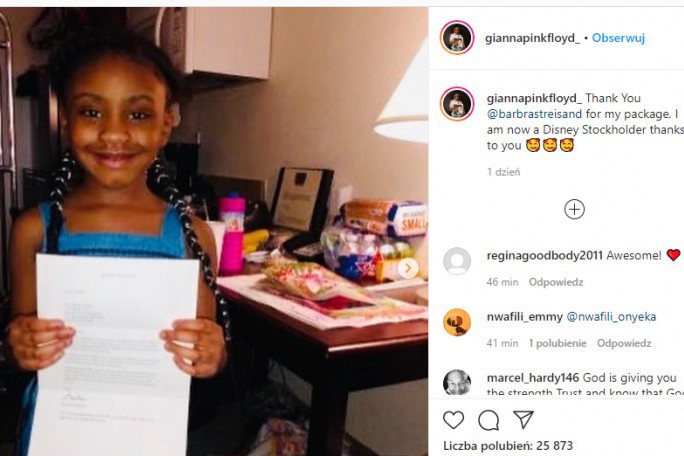Load more comments with the plus circle
Screen dimensions: 684x456
[574, 209]
